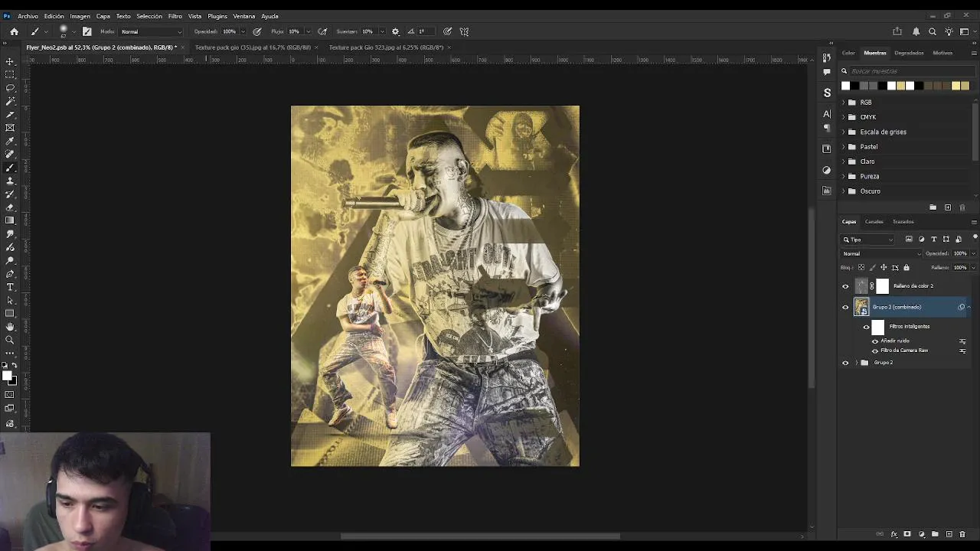Delete layer with Layers panel trash

(x=962, y=534)
